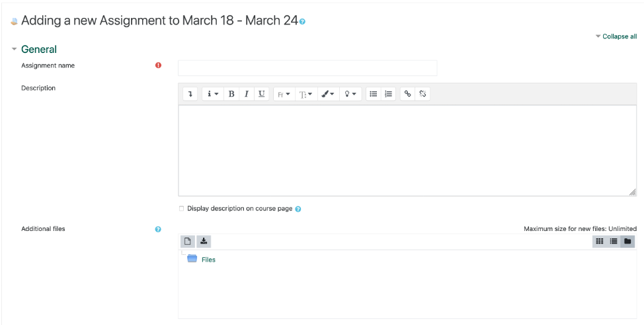The height and width of the screenshot is (325, 644).
Task: Click the underline formatting button
Action: pyautogui.click(x=262, y=94)
